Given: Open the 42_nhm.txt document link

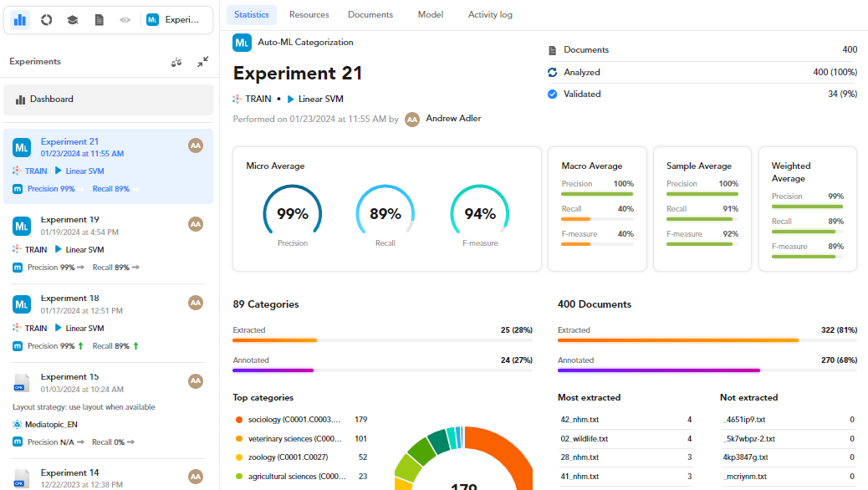Looking at the screenshot, I should (x=580, y=420).
